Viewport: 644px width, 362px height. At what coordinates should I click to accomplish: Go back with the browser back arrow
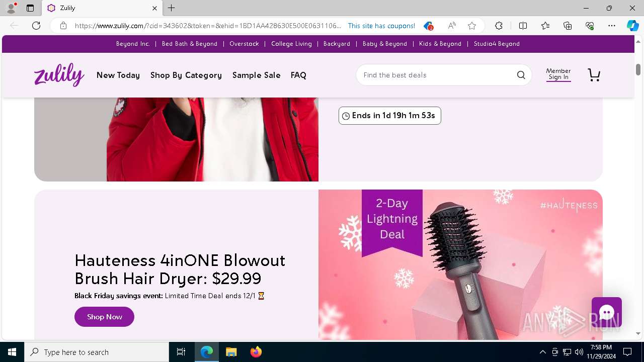pyautogui.click(x=14, y=26)
